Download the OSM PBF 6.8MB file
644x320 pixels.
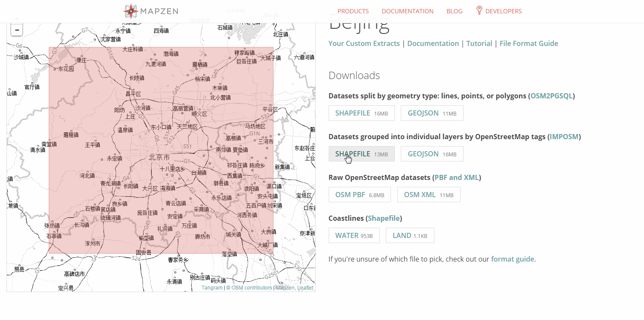(x=360, y=195)
